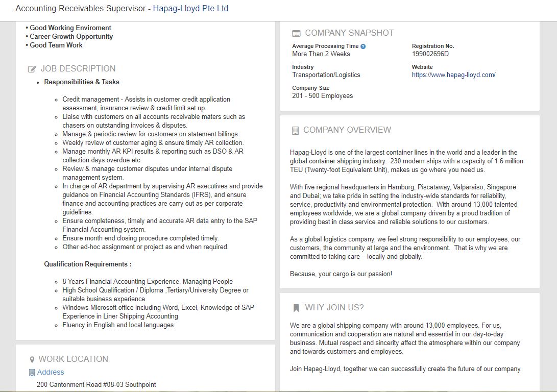Image resolution: width=557 pixels, height=392 pixels.
Task: Click the Company Snapshot card icon
Action: (296, 33)
